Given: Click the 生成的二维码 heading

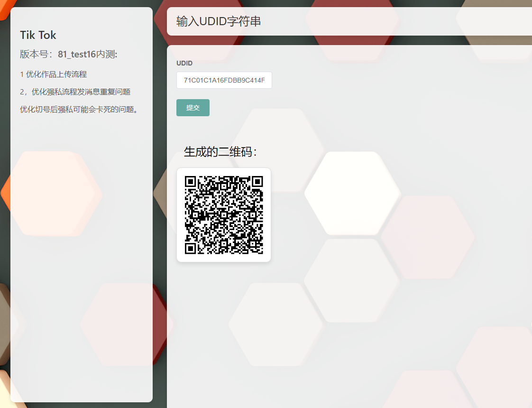Looking at the screenshot, I should point(220,152).
